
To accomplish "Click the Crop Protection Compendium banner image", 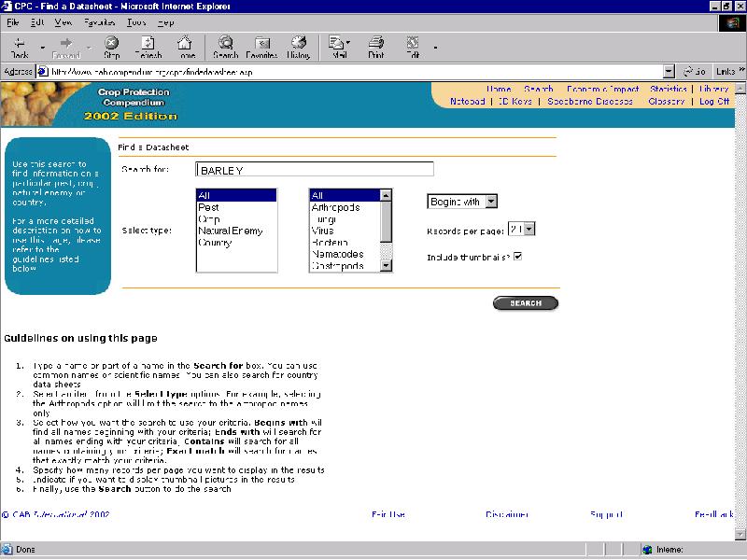I will tap(91, 105).
